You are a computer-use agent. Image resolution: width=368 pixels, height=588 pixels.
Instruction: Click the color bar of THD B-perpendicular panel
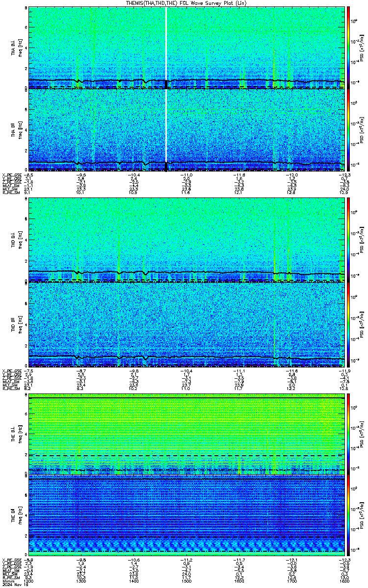349,240
